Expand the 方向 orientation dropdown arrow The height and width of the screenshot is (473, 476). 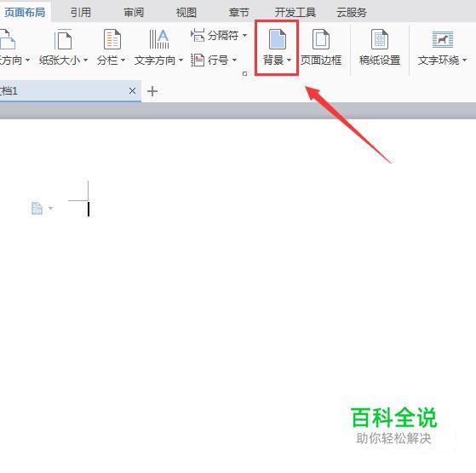(27, 61)
